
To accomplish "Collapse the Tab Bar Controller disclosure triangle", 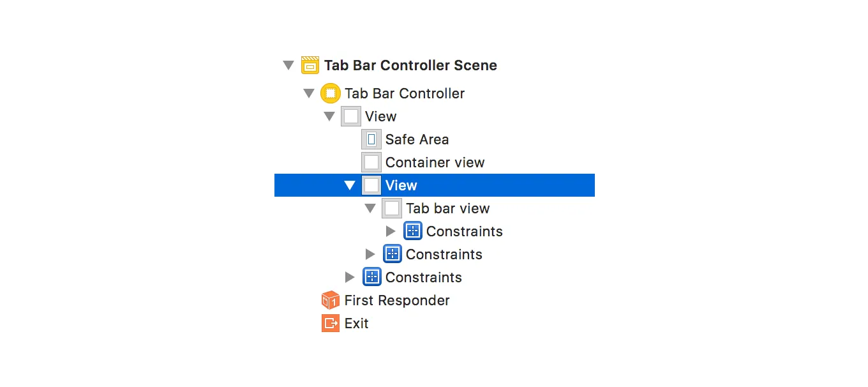I will pos(309,93).
